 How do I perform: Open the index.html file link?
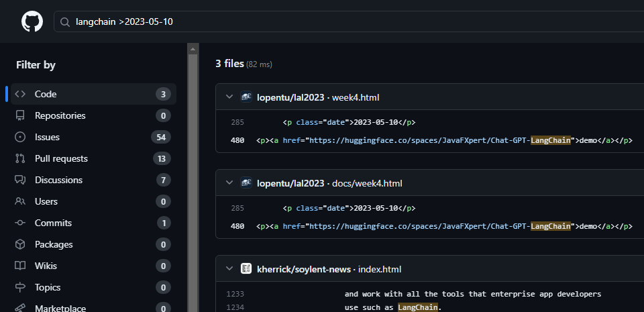(x=380, y=269)
